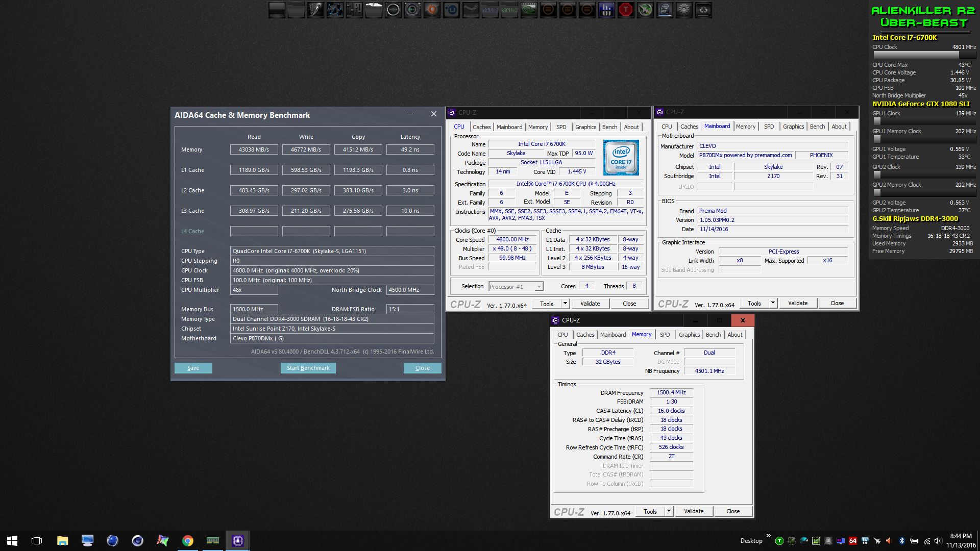Open the Bluetooth tray icon
980x551 pixels.
click(x=901, y=541)
